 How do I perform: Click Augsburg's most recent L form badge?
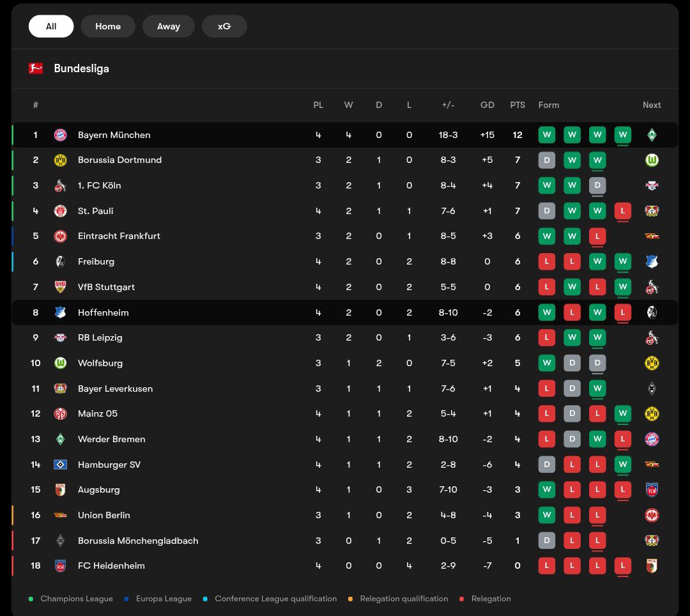pyautogui.click(x=623, y=490)
